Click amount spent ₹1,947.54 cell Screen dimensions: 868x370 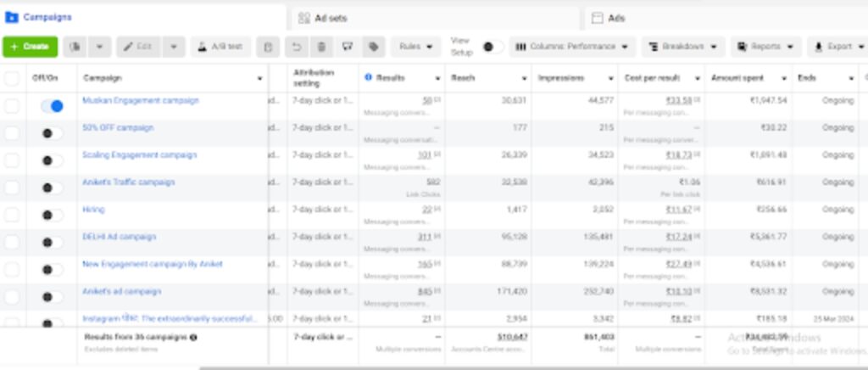[768, 101]
